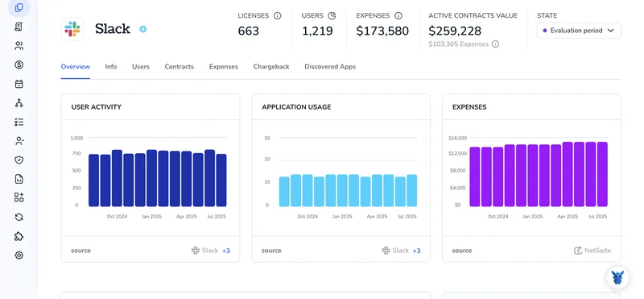Open the settings gear icon in sidebar

pyautogui.click(x=19, y=255)
